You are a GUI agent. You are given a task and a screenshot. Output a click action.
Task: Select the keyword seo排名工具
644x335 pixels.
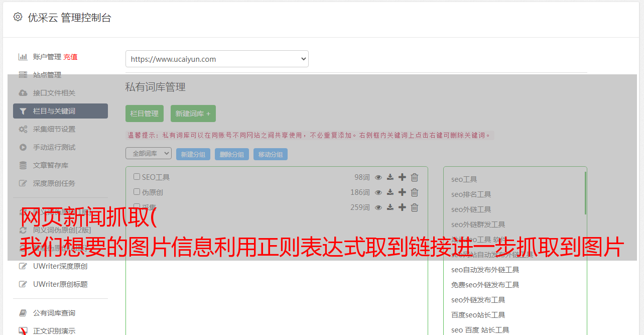[x=471, y=194]
